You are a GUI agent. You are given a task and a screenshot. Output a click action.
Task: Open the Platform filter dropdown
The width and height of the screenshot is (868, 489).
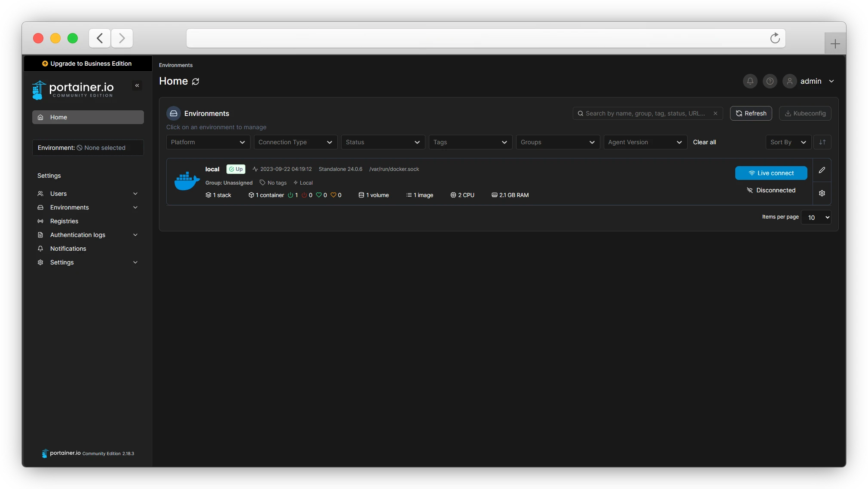point(208,142)
